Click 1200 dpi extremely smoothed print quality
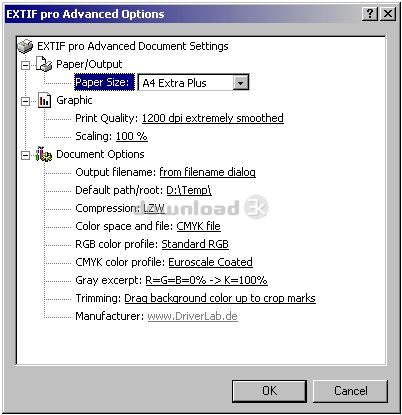Image resolution: width=402 pixels, height=415 pixels. (213, 118)
